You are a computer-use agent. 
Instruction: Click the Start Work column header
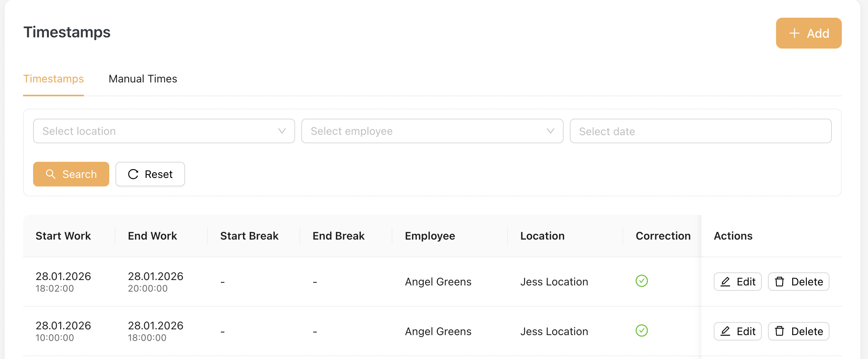click(63, 236)
